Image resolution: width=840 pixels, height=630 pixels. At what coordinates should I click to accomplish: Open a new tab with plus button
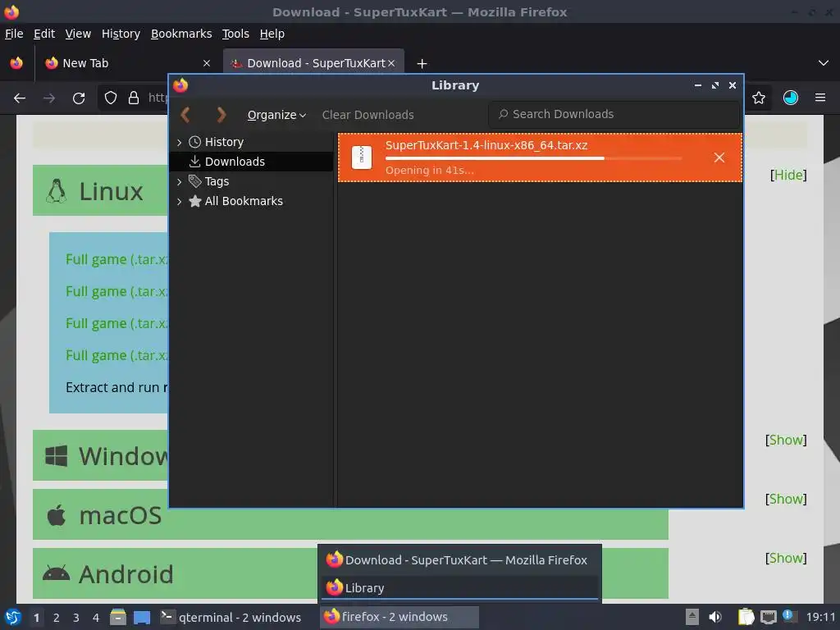[422, 64]
